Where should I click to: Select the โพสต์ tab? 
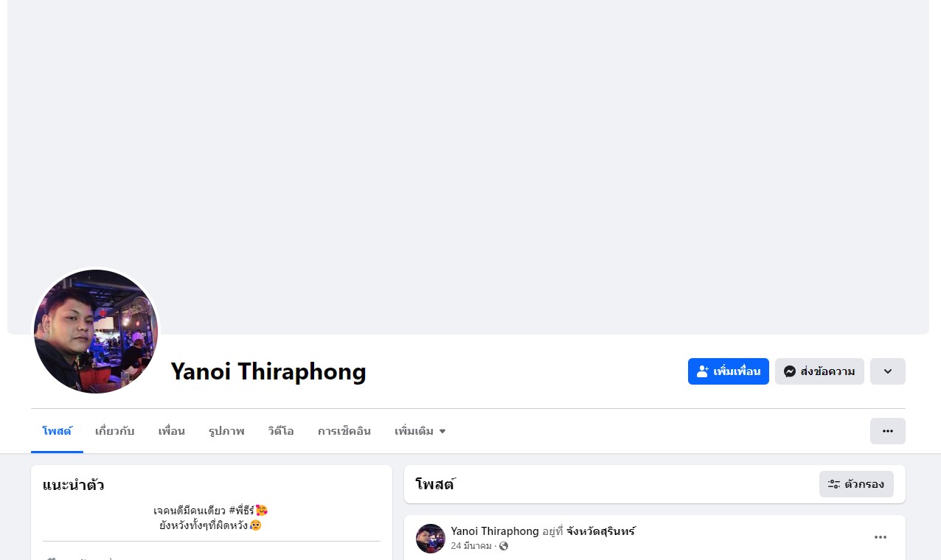pyautogui.click(x=57, y=431)
